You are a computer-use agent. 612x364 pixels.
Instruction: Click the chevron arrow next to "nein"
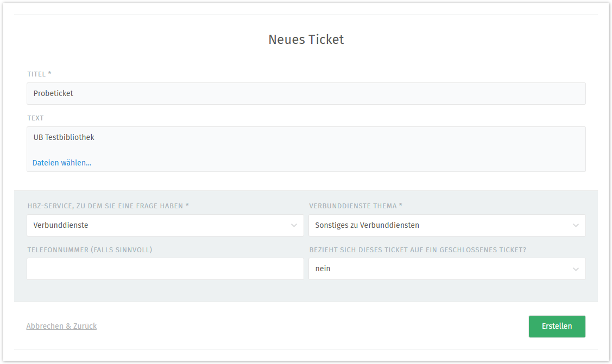click(576, 269)
